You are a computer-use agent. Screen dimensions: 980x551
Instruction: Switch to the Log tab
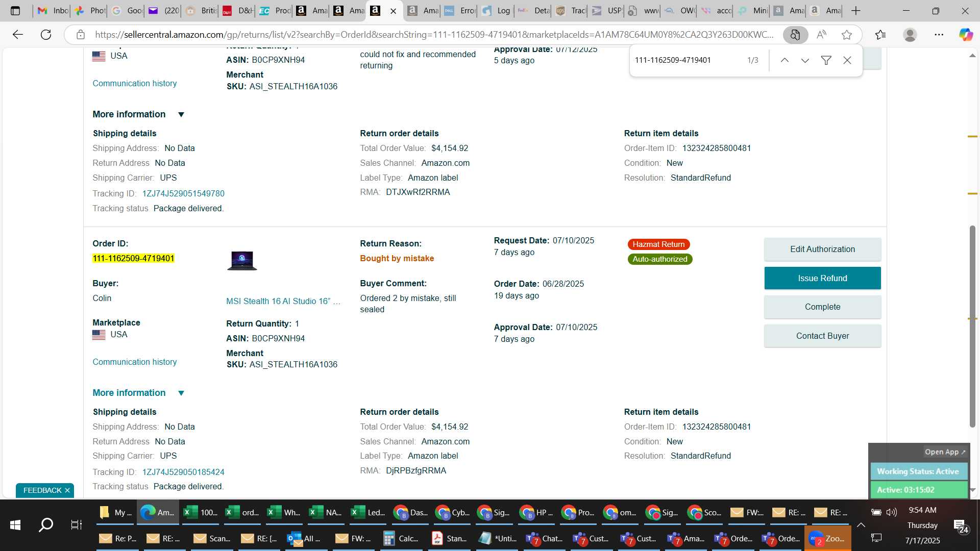[x=496, y=11]
